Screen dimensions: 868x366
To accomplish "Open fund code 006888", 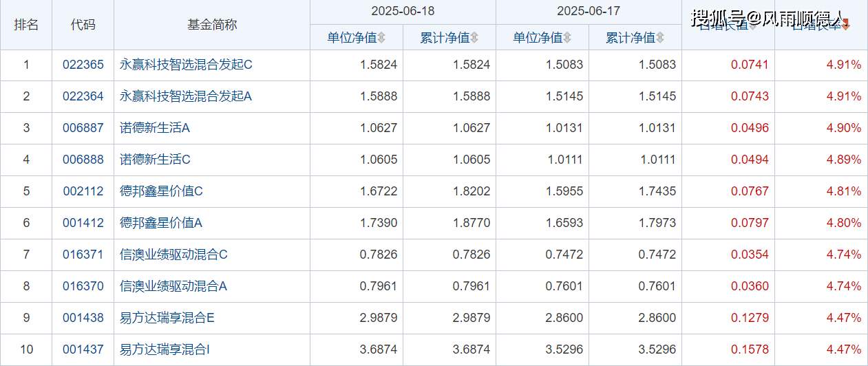I will pyautogui.click(x=83, y=160).
